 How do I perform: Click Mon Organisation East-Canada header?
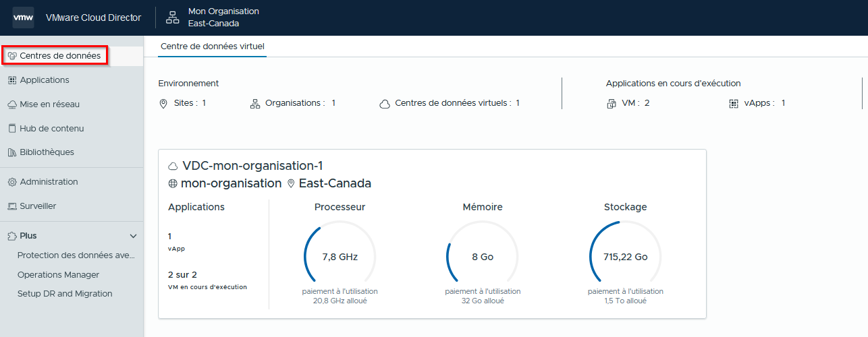tap(223, 18)
